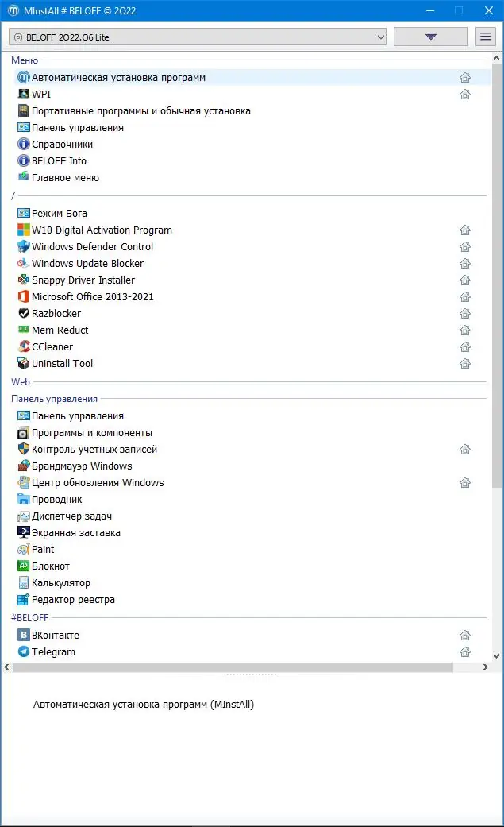This screenshot has width=504, height=827.
Task: Click the dotted splitter handle above description
Action: 252,674
